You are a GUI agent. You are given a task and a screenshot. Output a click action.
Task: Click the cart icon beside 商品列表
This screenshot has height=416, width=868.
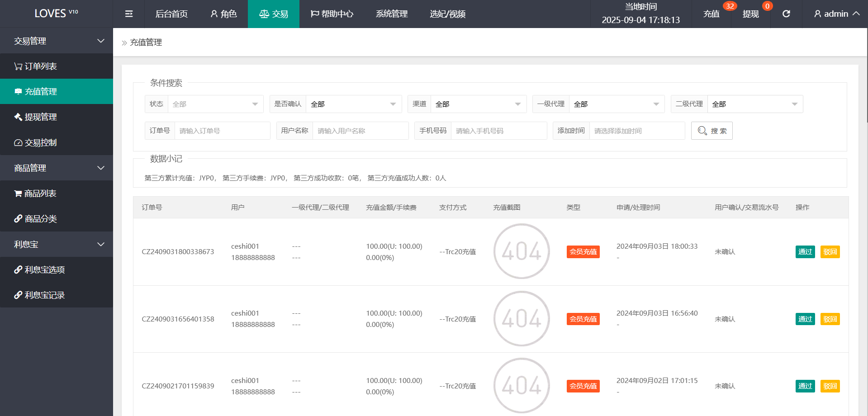(x=18, y=194)
